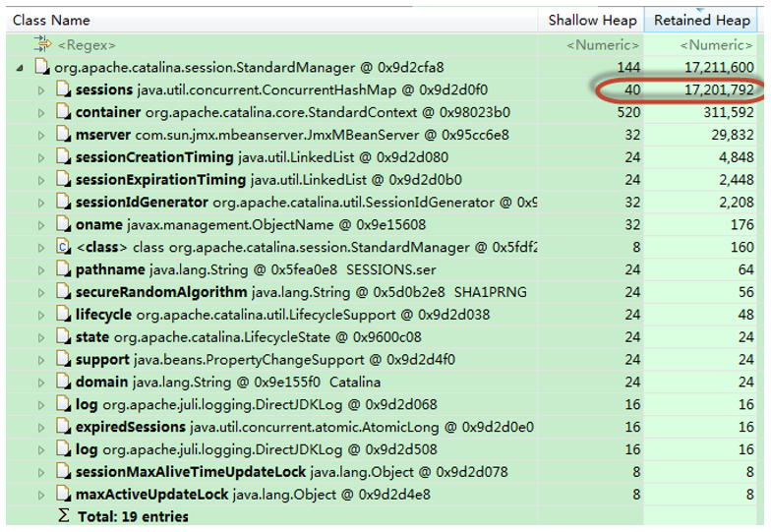Expand the sessions ConcurrentHashMap node
771x532 pixels.
(x=41, y=90)
